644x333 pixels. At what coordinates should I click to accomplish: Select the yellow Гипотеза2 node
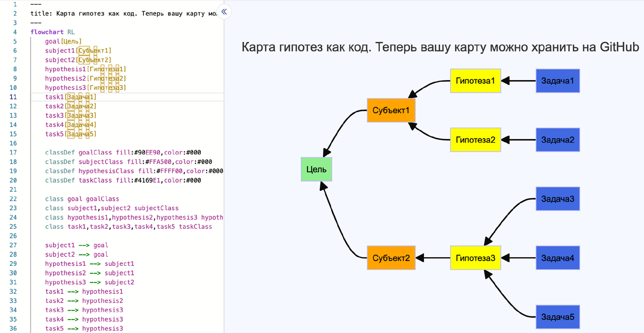(x=475, y=140)
